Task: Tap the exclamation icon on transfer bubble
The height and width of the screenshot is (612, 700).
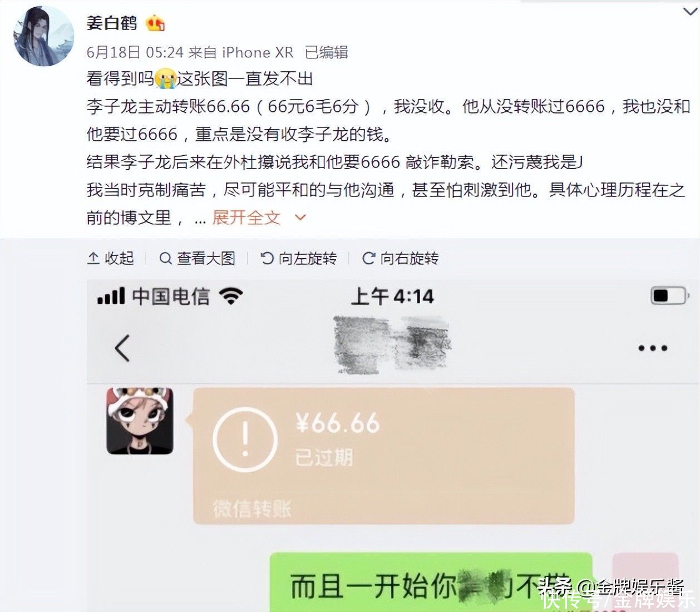Action: click(x=245, y=440)
